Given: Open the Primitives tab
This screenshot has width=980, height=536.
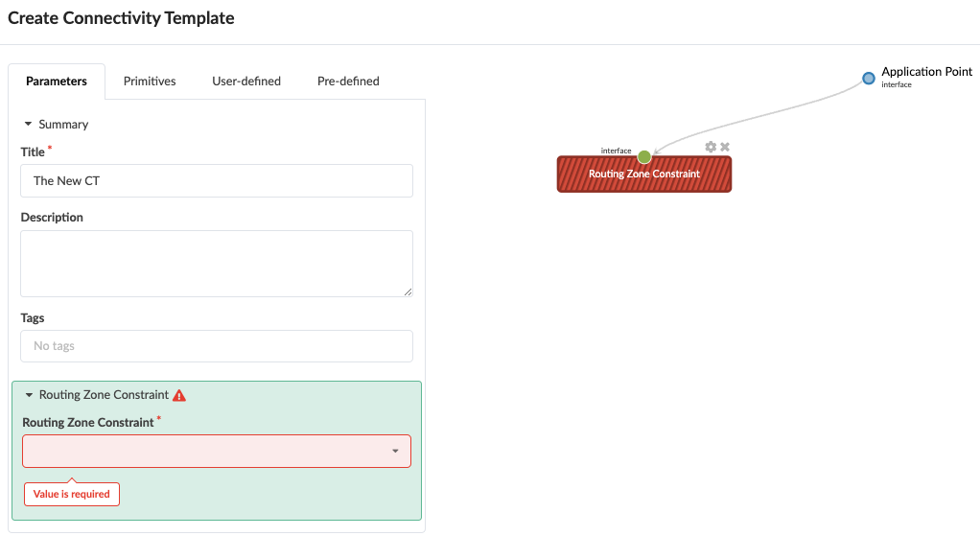Looking at the screenshot, I should pyautogui.click(x=150, y=82).
